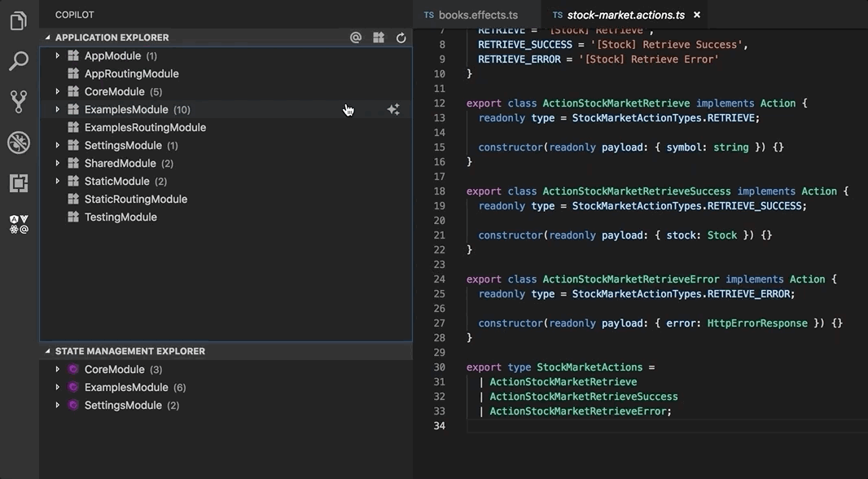Select ExamplesRoutingModule in the tree
The width and height of the screenshot is (868, 479).
click(x=145, y=127)
